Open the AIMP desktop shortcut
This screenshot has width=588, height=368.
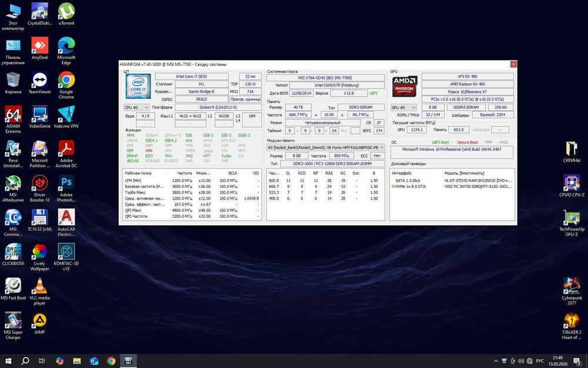[x=40, y=323]
